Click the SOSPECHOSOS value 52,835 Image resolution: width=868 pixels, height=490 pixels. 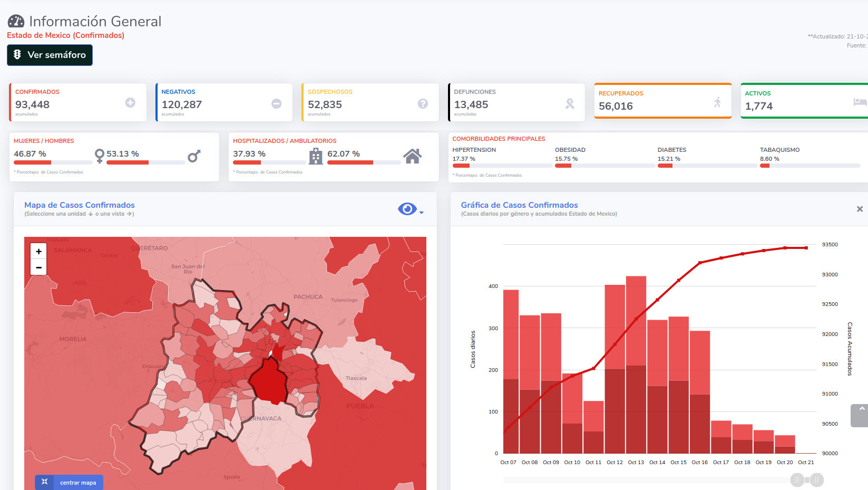325,104
